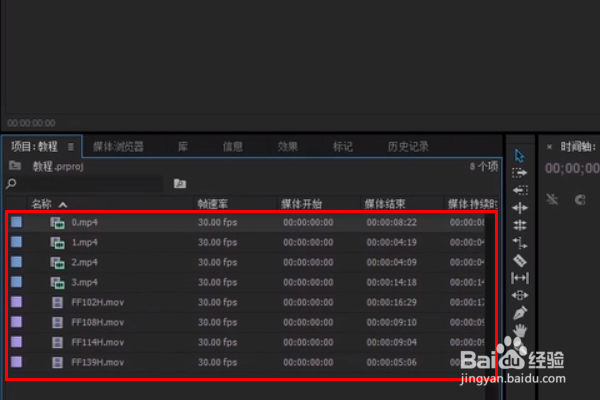Select the Pen tool
Screen dimensions: 600x400
520,313
